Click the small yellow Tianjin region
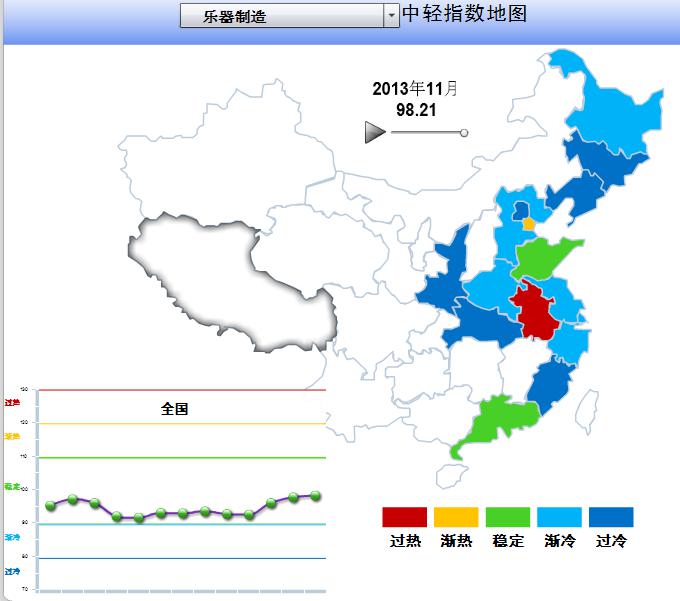The width and height of the screenshot is (680, 601). pos(528,225)
